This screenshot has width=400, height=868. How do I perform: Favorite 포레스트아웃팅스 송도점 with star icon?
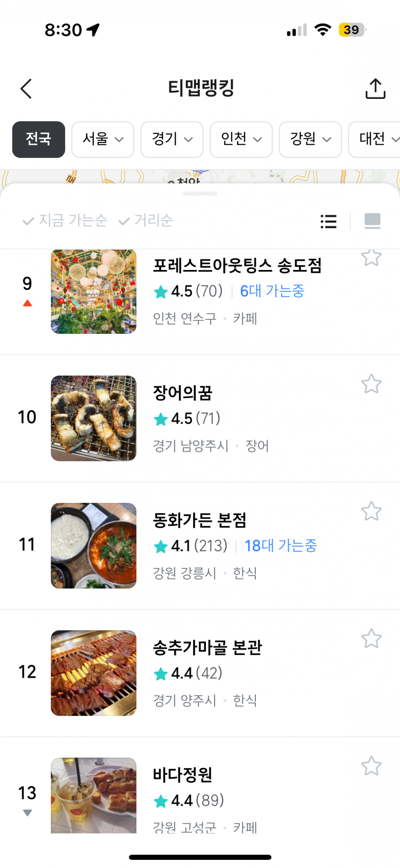[x=371, y=257]
